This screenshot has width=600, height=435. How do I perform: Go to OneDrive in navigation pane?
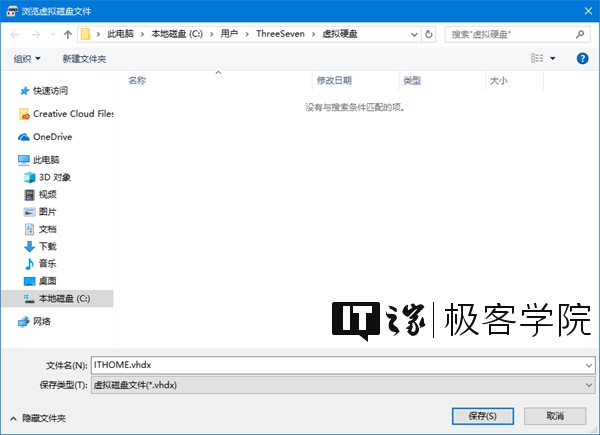pyautogui.click(x=51, y=137)
